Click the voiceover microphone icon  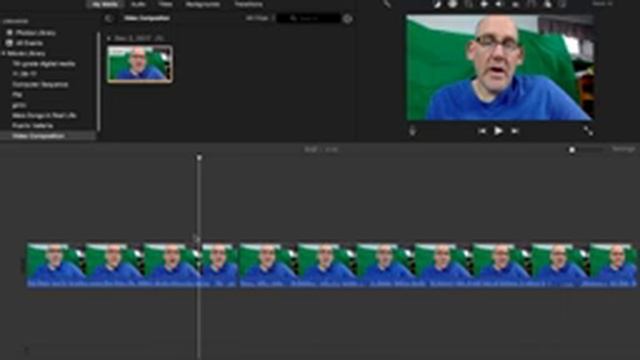pyautogui.click(x=412, y=131)
